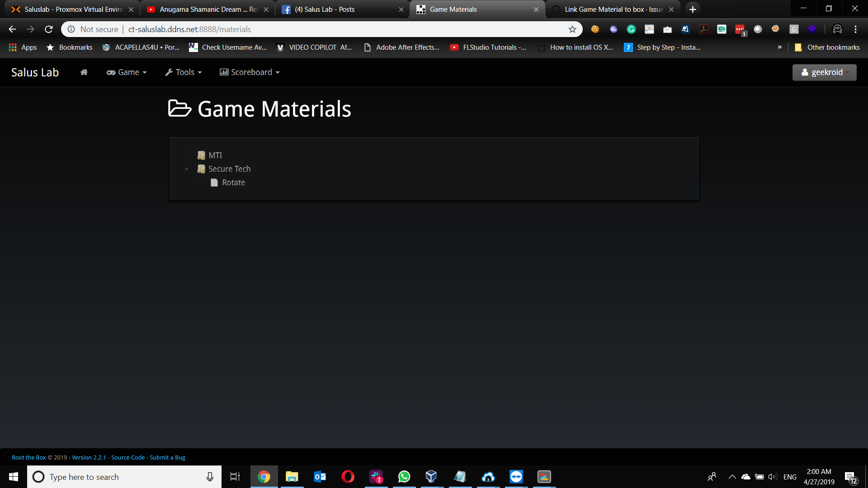Click the user icon next to geekroid
The image size is (868, 488).
(804, 72)
